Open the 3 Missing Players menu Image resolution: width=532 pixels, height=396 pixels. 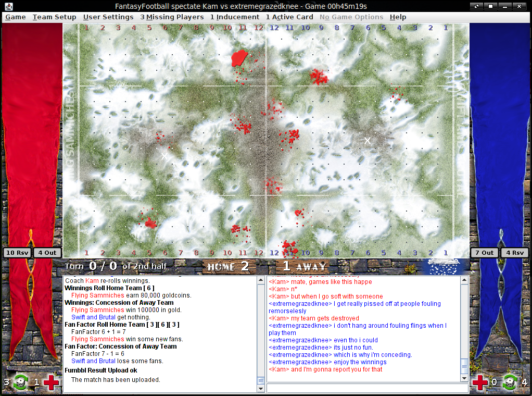pyautogui.click(x=172, y=17)
